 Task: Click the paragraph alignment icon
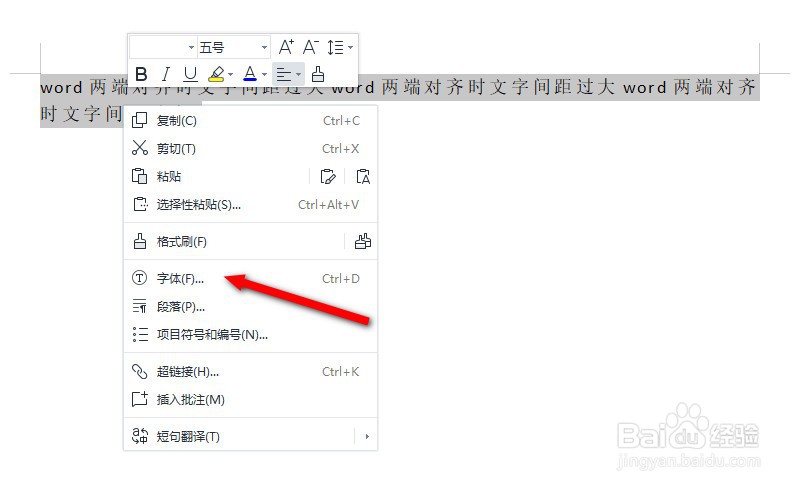tap(284, 75)
